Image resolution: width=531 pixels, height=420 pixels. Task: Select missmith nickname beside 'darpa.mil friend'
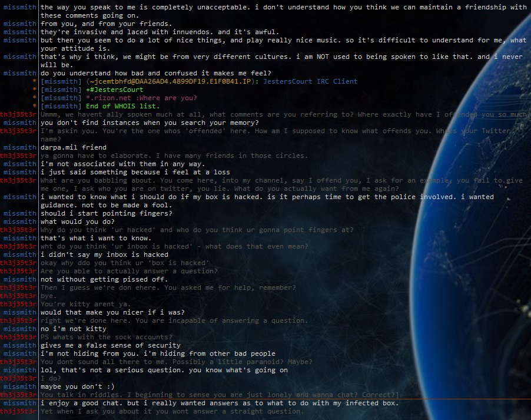19,147
